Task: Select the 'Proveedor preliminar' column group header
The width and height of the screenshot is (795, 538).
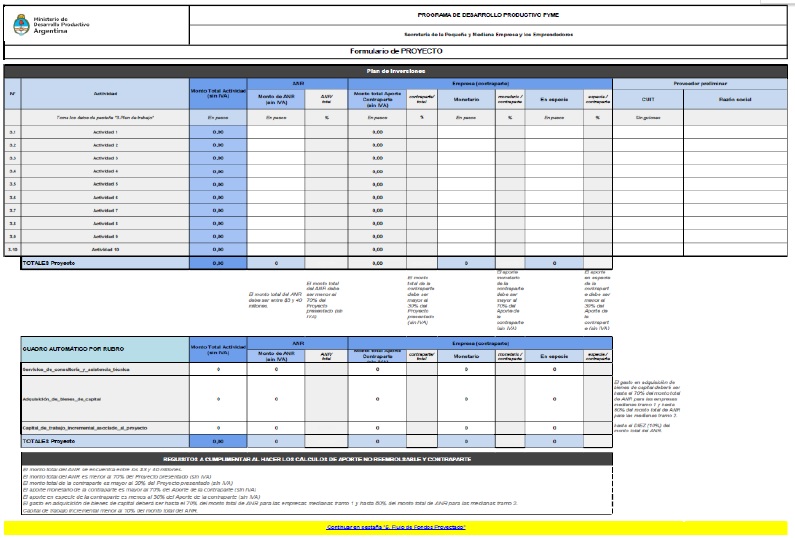Action: pyautogui.click(x=699, y=83)
